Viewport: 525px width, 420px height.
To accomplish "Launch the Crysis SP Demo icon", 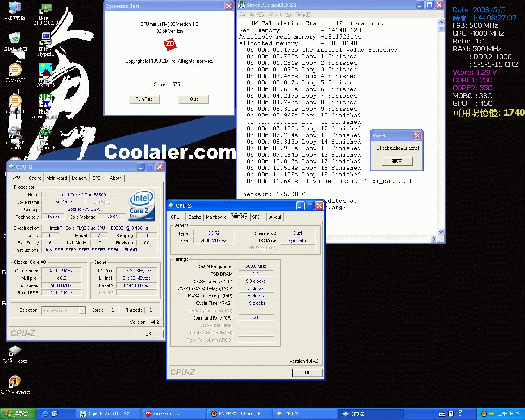I will coord(15,132).
